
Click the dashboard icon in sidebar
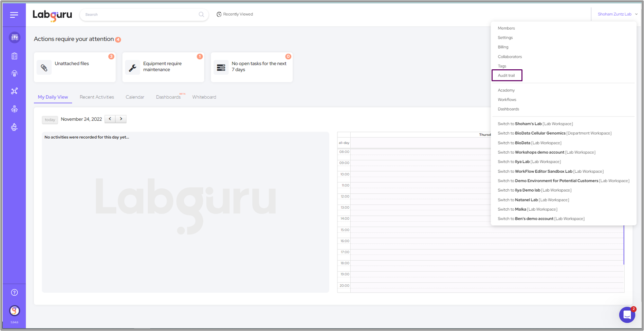coord(14,37)
